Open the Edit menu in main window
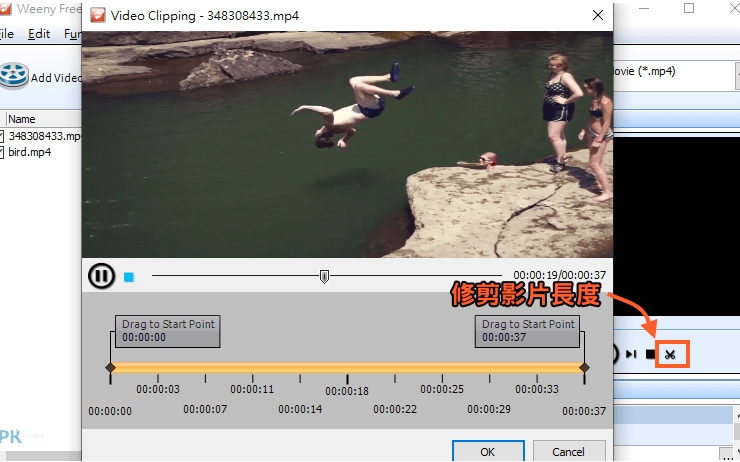This screenshot has height=462, width=740. point(39,34)
